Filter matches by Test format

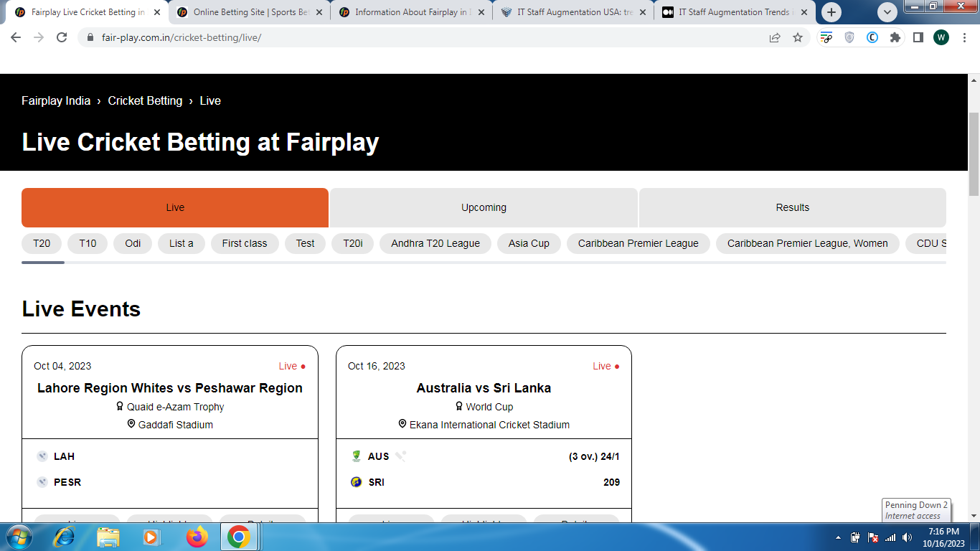[305, 243]
